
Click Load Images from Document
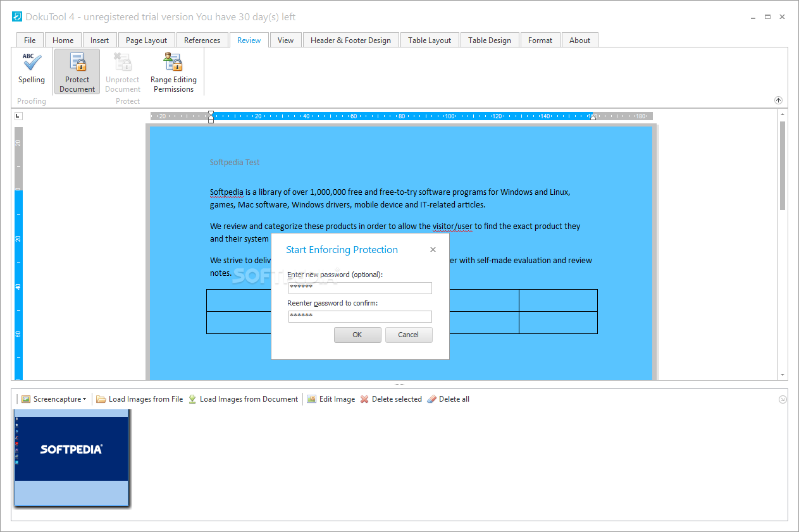(243, 399)
